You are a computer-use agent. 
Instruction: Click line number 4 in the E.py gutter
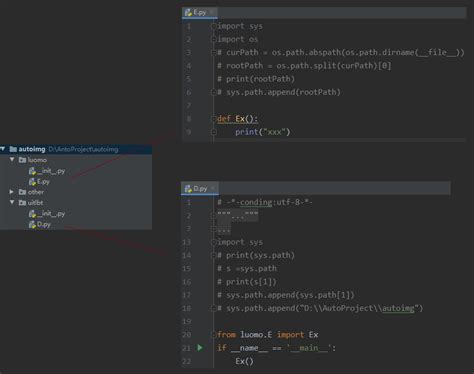189,66
